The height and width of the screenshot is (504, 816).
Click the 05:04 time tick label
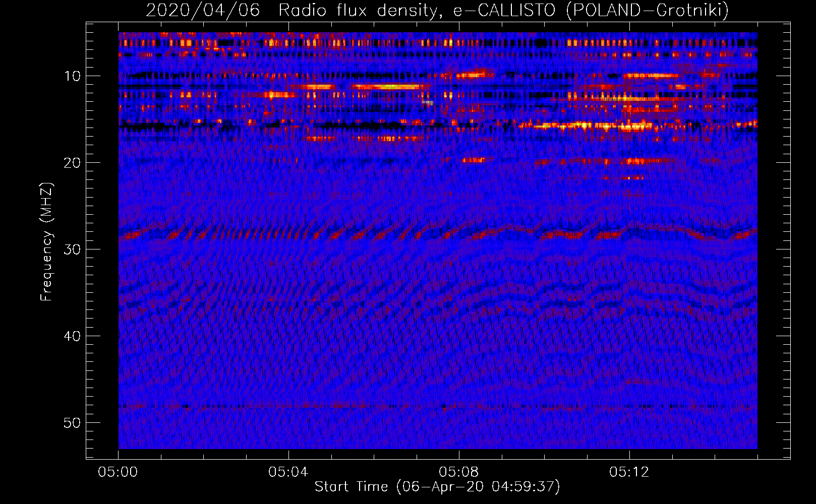[x=288, y=472]
